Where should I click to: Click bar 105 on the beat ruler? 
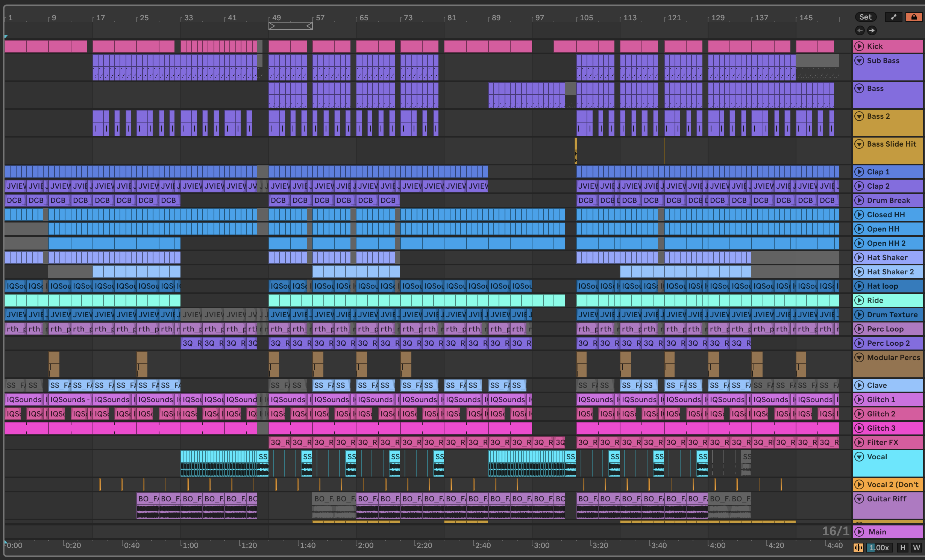(x=586, y=18)
